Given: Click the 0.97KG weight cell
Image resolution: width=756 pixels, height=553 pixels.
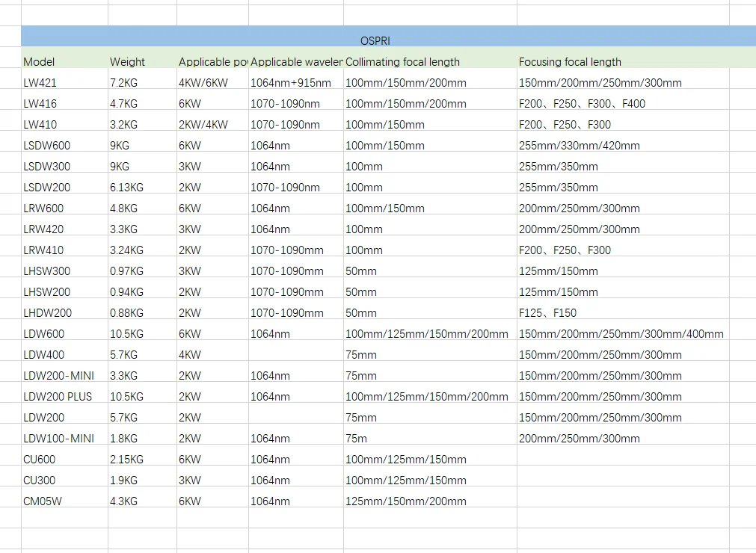Looking at the screenshot, I should pyautogui.click(x=142, y=266).
